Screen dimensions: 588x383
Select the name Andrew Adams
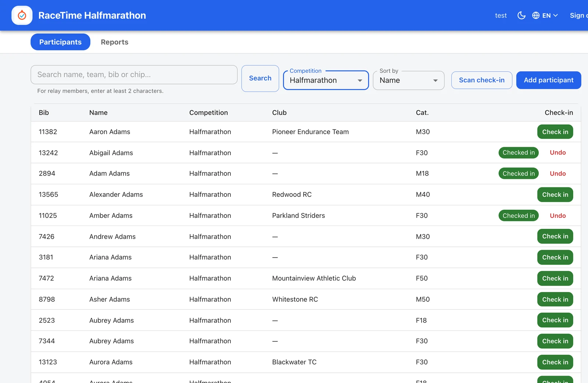click(112, 237)
